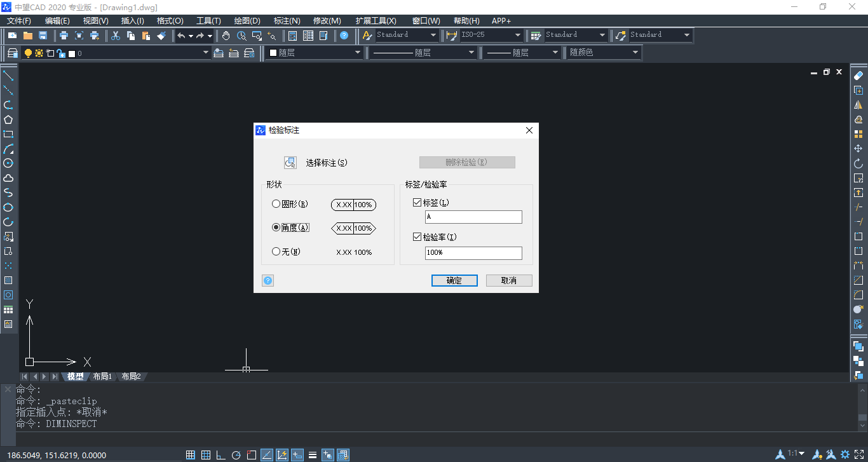Disable the 检验率 checkbox

click(417, 236)
